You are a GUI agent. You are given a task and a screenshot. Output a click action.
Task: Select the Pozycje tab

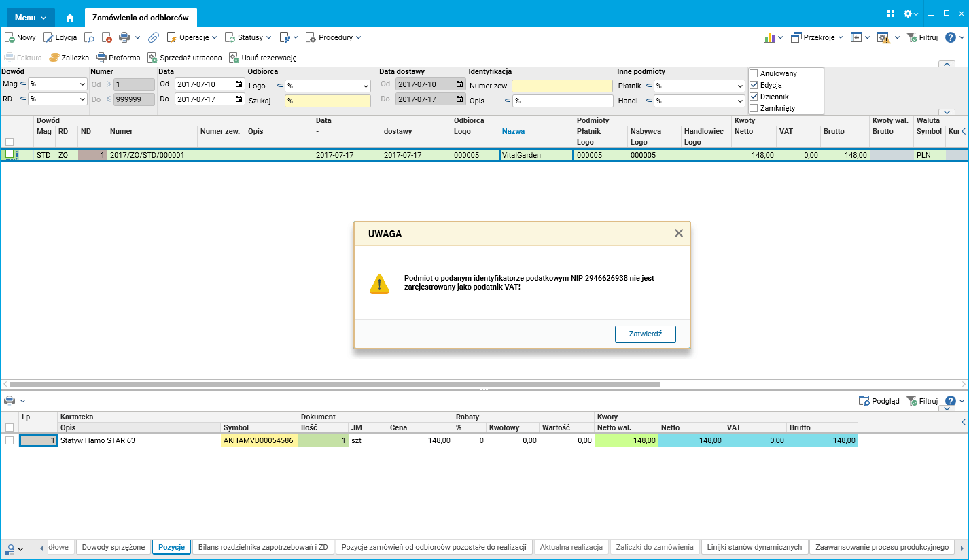pyautogui.click(x=171, y=547)
